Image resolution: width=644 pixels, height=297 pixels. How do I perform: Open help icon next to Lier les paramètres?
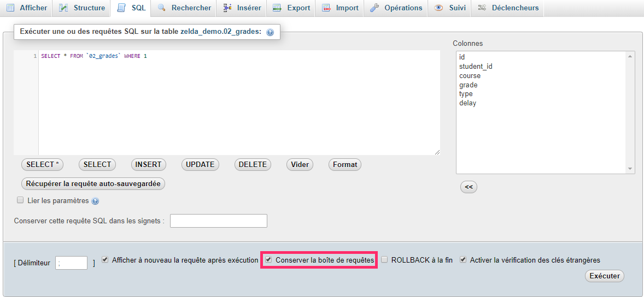95,201
